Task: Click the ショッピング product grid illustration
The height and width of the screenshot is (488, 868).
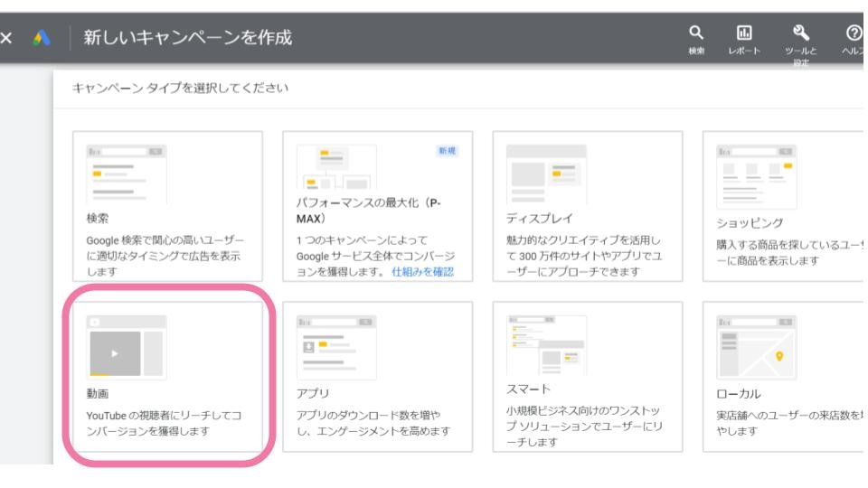Action: coord(757,177)
